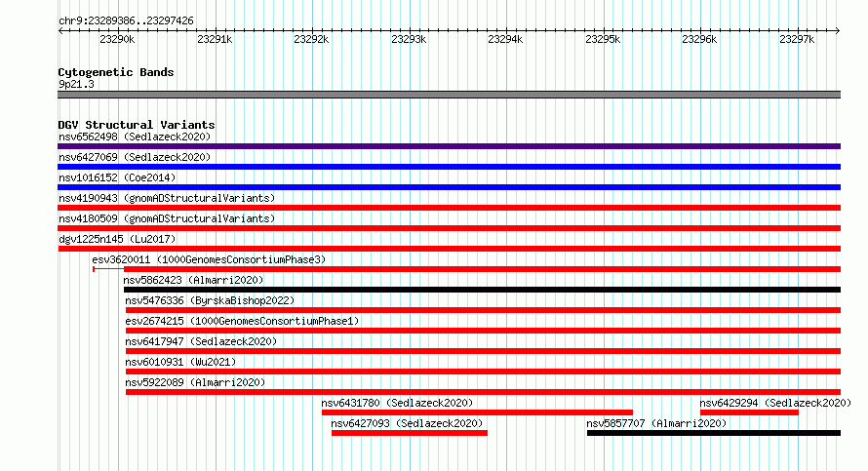Click the 23295k ruler tick label
This screenshot has width=868, height=471.
(603, 39)
